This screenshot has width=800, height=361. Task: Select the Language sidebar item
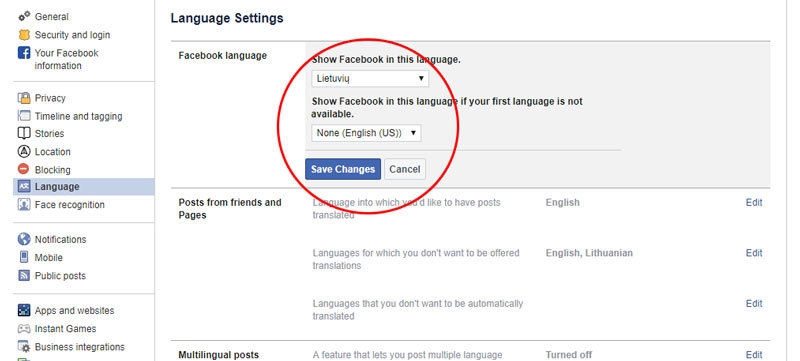(84, 187)
